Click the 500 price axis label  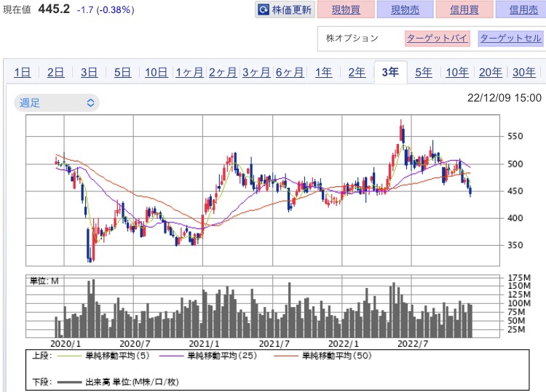pos(515,164)
